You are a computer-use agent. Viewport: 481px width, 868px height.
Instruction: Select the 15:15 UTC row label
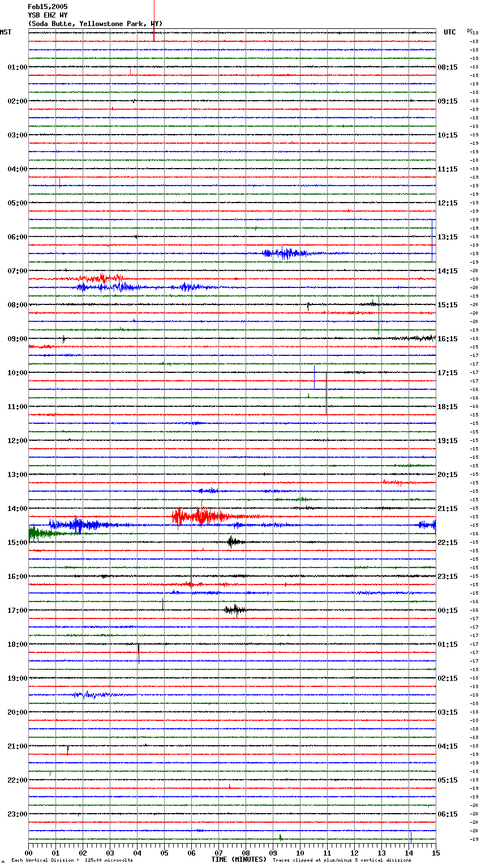tap(448, 305)
